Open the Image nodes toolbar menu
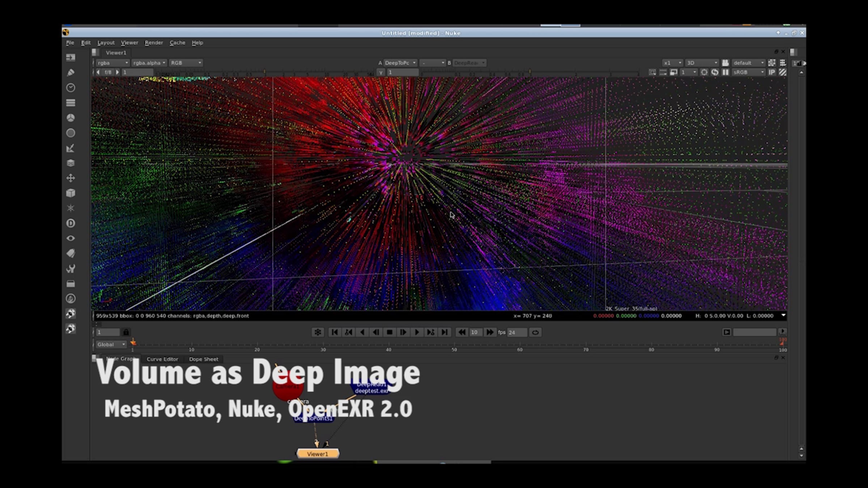This screenshot has width=868, height=488. click(x=71, y=57)
